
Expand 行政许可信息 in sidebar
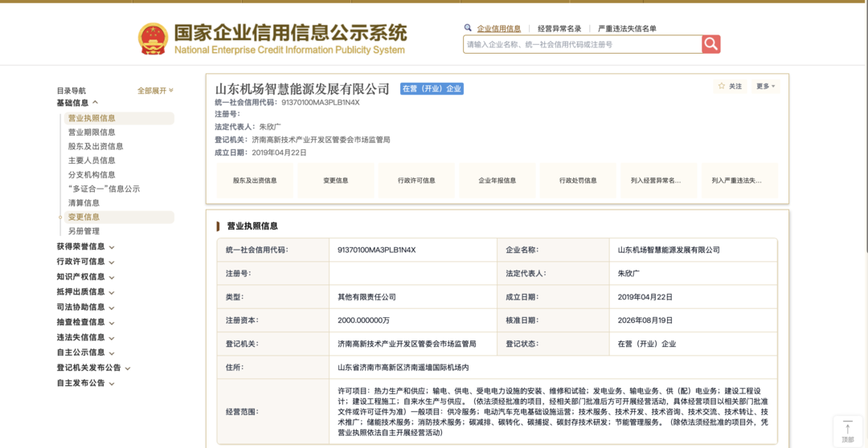[85, 262]
